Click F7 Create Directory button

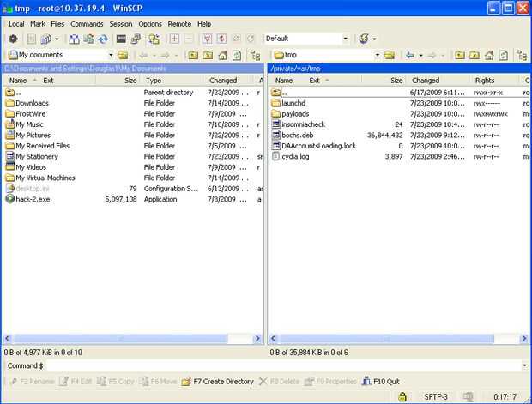click(x=217, y=382)
